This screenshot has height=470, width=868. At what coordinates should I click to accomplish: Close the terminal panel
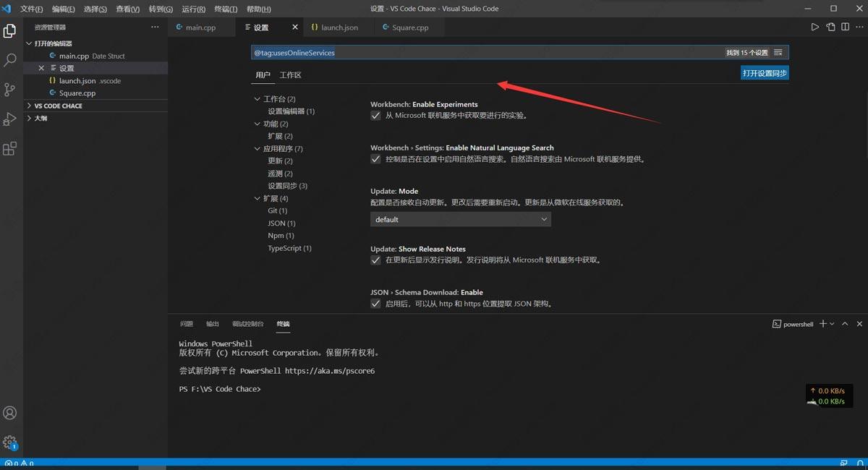[859, 324]
